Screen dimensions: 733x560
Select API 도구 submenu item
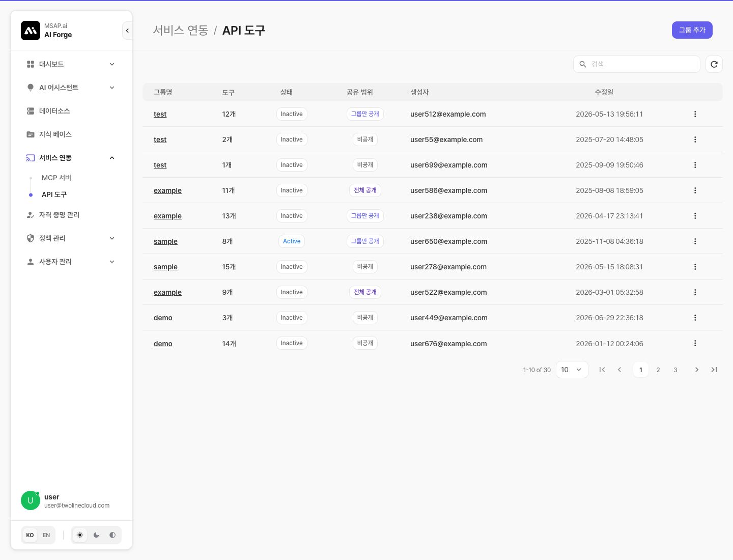[54, 194]
